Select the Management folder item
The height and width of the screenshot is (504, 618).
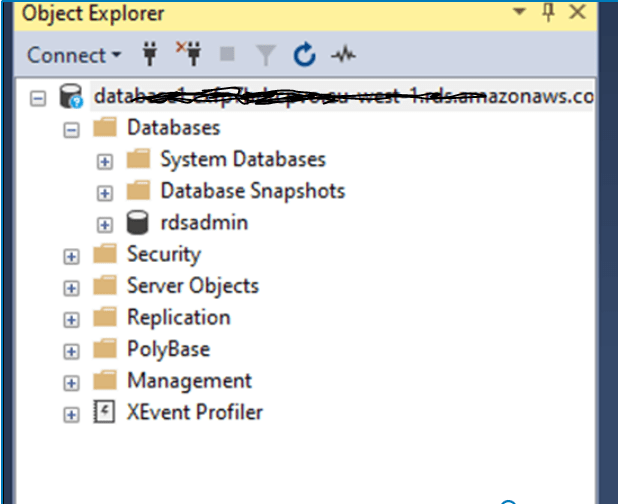point(189,381)
